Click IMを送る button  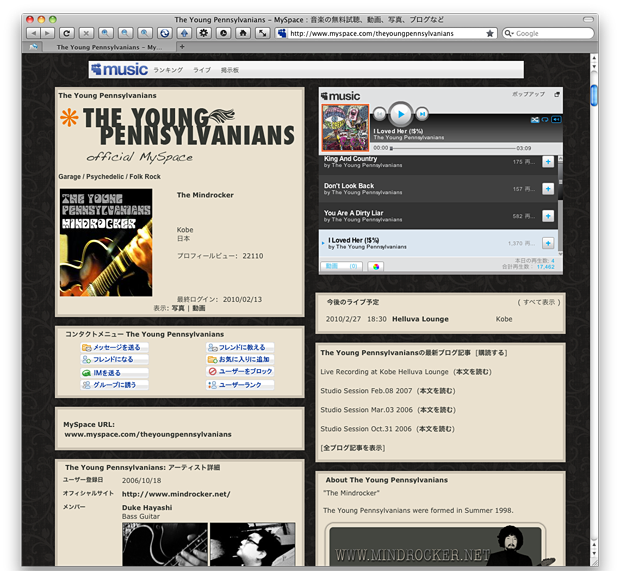pyautogui.click(x=115, y=372)
